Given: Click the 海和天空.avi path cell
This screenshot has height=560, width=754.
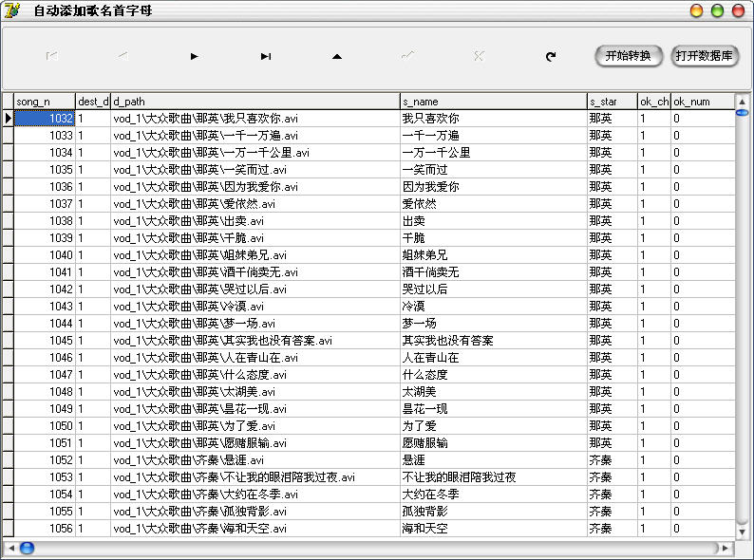Looking at the screenshot, I should click(x=254, y=529).
